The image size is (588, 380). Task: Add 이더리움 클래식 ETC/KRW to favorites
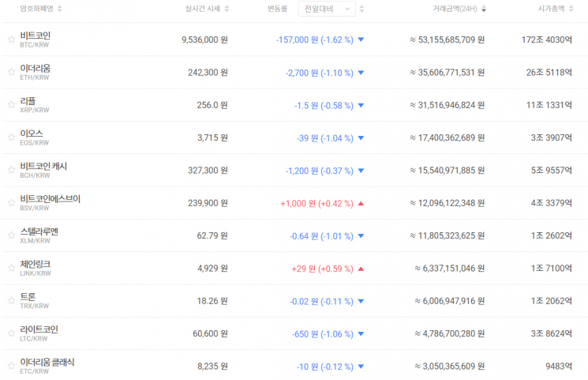[11, 365]
